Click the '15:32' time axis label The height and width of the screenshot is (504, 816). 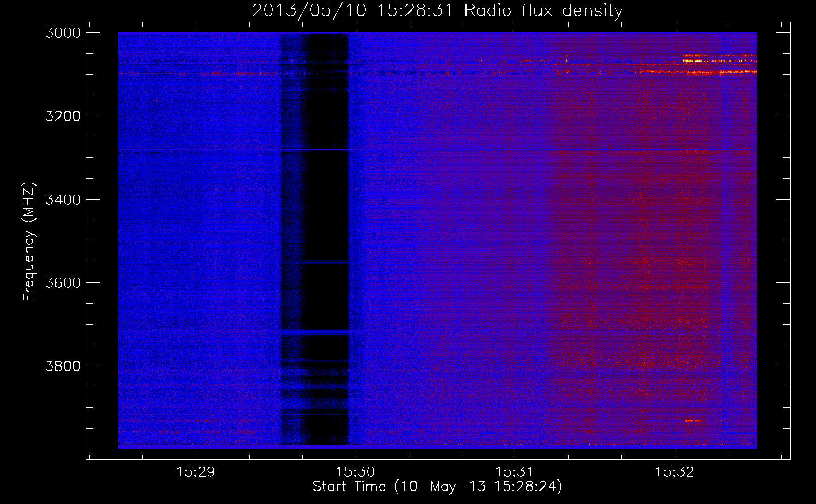tap(674, 472)
